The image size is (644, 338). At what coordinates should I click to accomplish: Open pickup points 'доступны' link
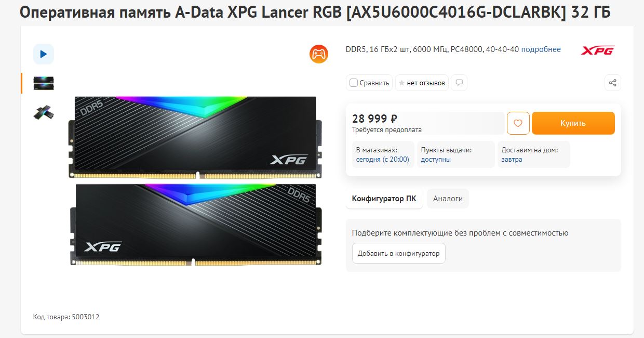[436, 159]
